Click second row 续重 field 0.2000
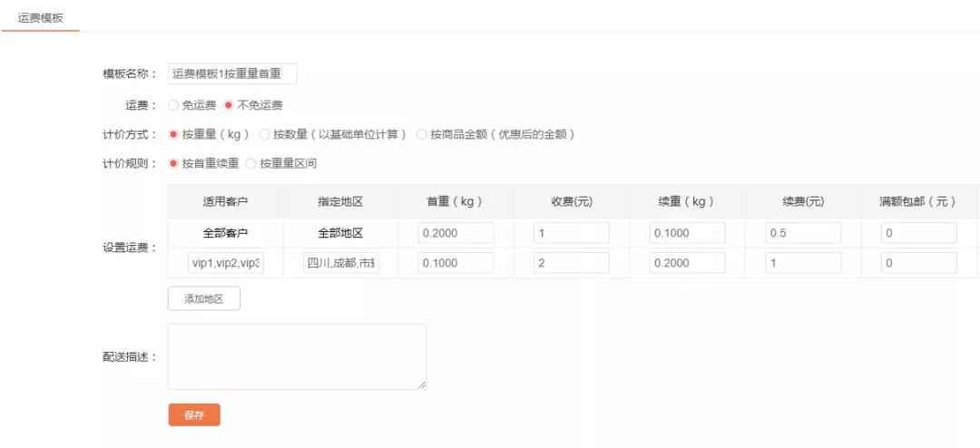Image resolution: width=980 pixels, height=448 pixels. pos(687,263)
